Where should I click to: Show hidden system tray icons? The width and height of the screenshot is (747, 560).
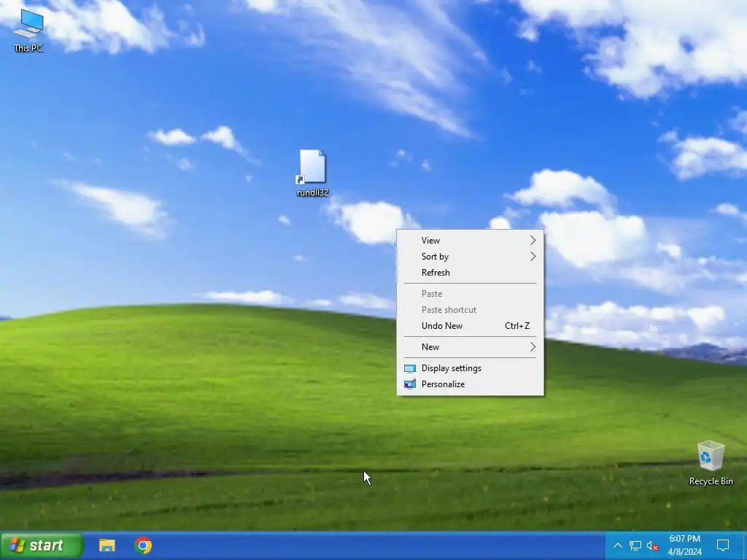click(617, 545)
